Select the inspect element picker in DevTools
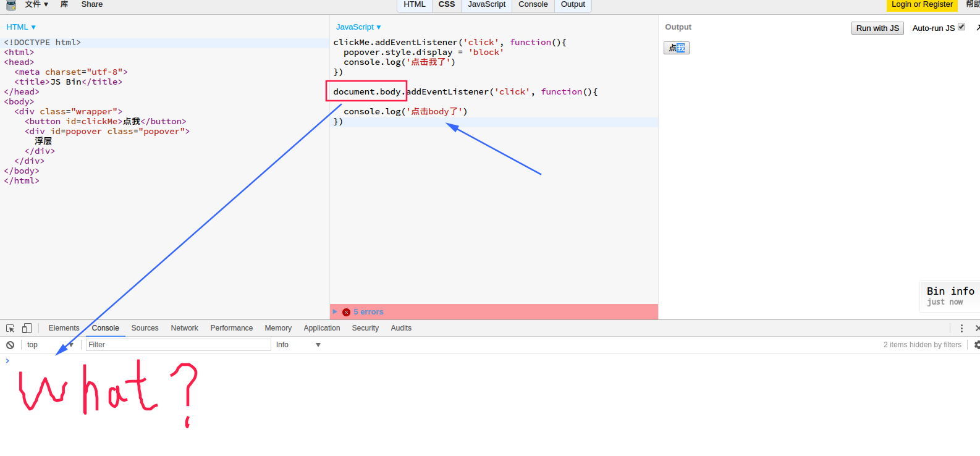The image size is (980, 456). [x=11, y=328]
